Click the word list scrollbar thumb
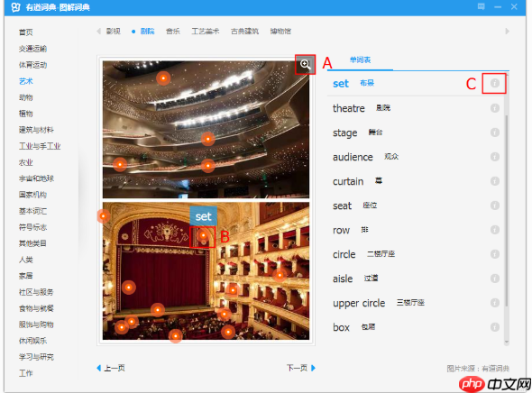The height and width of the screenshot is (393, 532). pos(507,210)
